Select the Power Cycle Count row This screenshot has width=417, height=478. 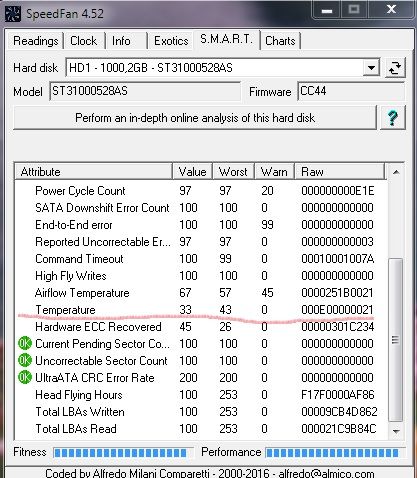click(x=201, y=191)
